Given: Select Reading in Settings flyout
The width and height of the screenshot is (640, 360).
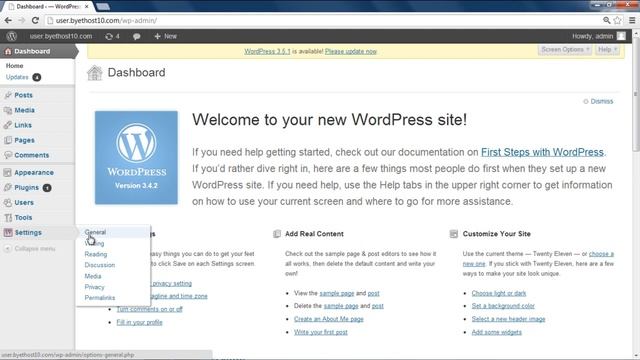Looking at the screenshot, I should click(96, 254).
